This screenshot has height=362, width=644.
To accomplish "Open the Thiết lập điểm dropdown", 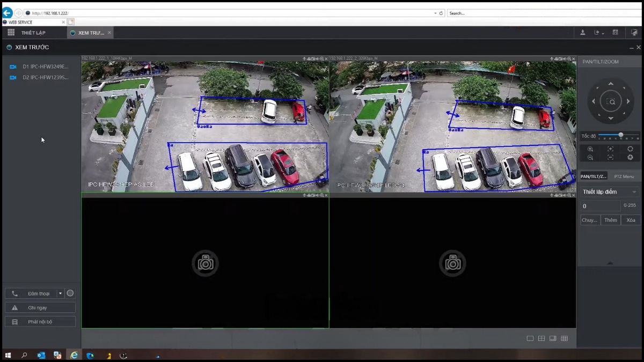I will click(609, 191).
